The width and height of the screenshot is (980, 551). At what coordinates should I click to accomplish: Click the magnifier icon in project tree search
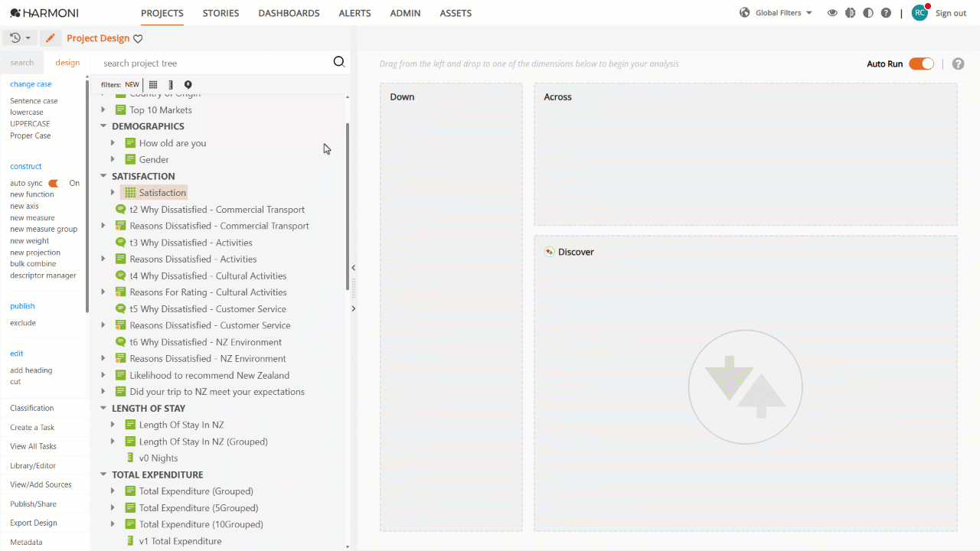click(x=339, y=62)
